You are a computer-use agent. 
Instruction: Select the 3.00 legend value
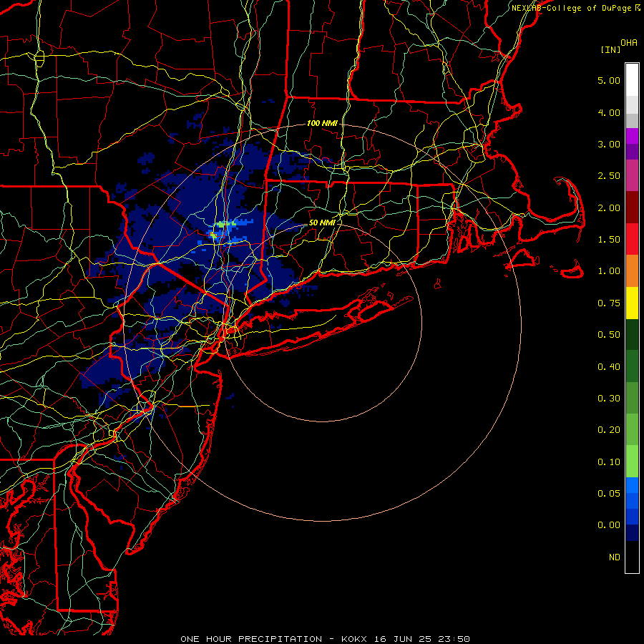point(609,144)
